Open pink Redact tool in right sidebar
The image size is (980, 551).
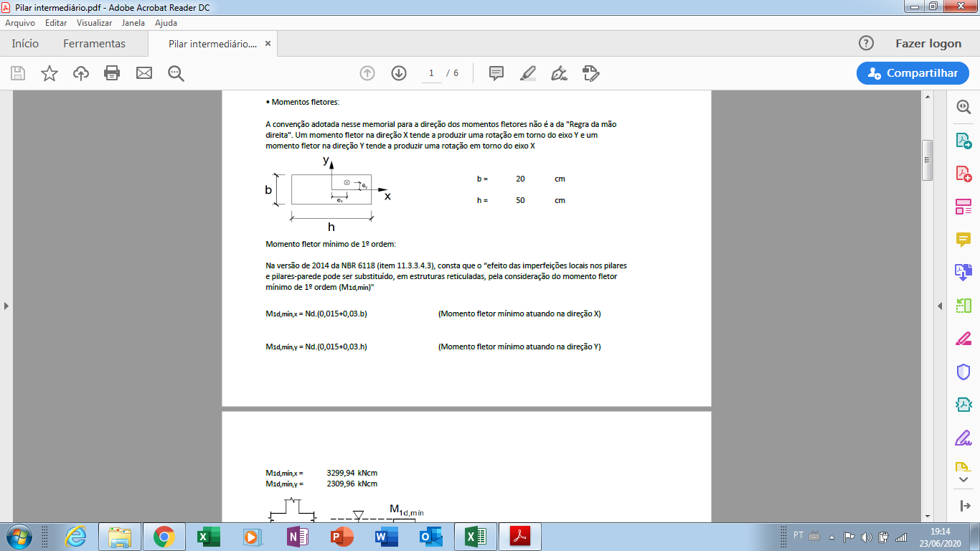(963, 339)
